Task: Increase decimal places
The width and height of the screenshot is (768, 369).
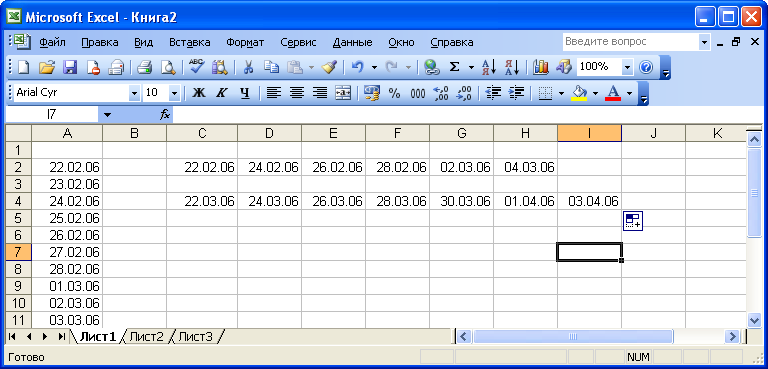Action: click(x=441, y=93)
